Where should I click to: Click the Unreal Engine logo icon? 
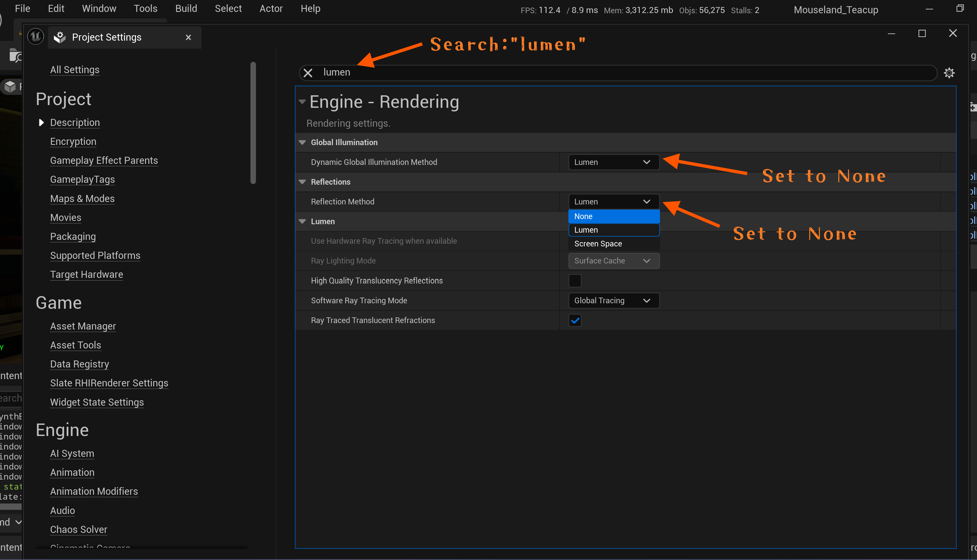(36, 37)
